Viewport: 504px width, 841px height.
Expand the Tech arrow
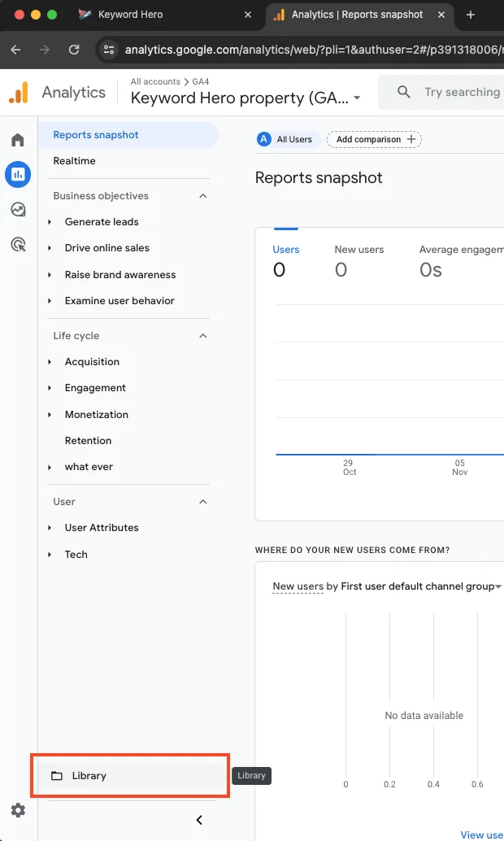click(x=50, y=555)
